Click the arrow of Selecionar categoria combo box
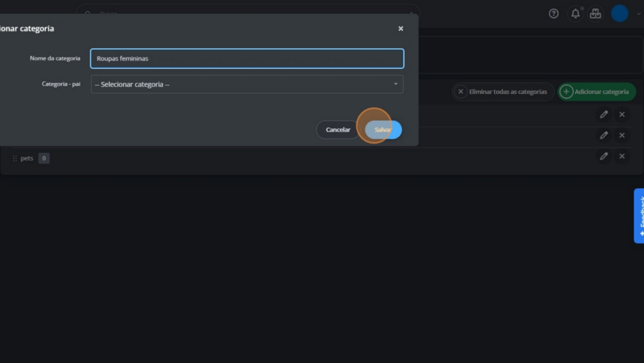The width and height of the screenshot is (644, 363). pos(396,84)
